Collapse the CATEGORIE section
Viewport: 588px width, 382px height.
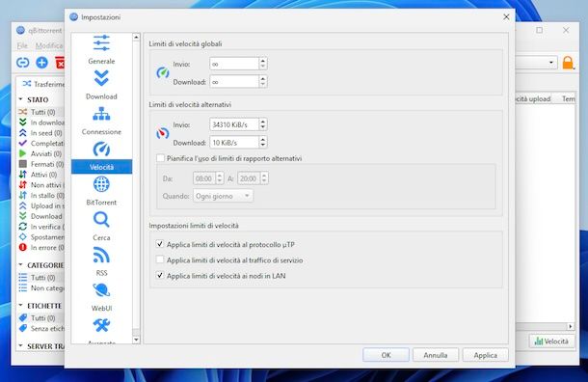pos(20,265)
